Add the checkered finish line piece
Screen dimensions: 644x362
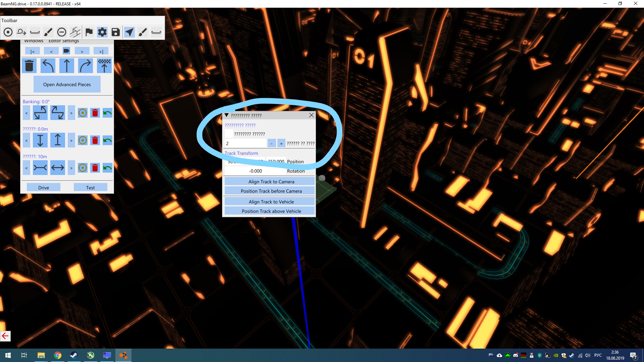pos(104,66)
